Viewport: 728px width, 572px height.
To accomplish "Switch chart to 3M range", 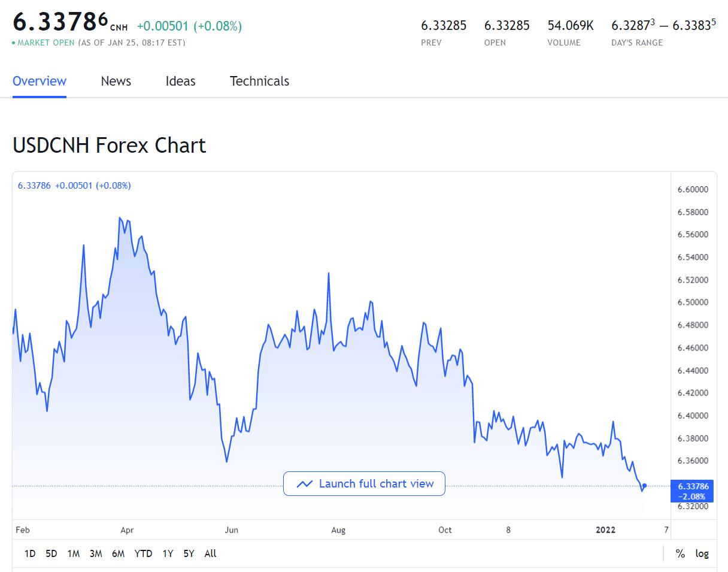I will [x=96, y=553].
